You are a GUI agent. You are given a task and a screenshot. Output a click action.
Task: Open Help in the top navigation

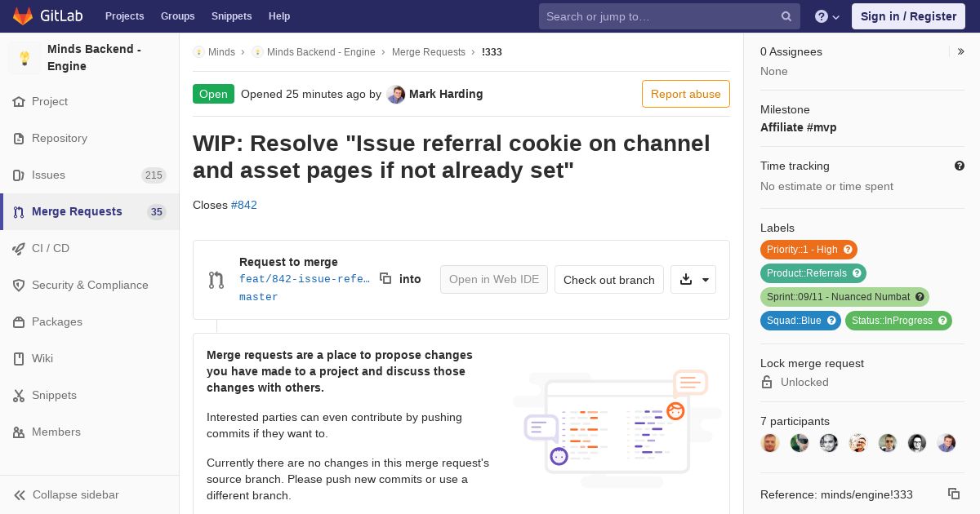point(279,16)
